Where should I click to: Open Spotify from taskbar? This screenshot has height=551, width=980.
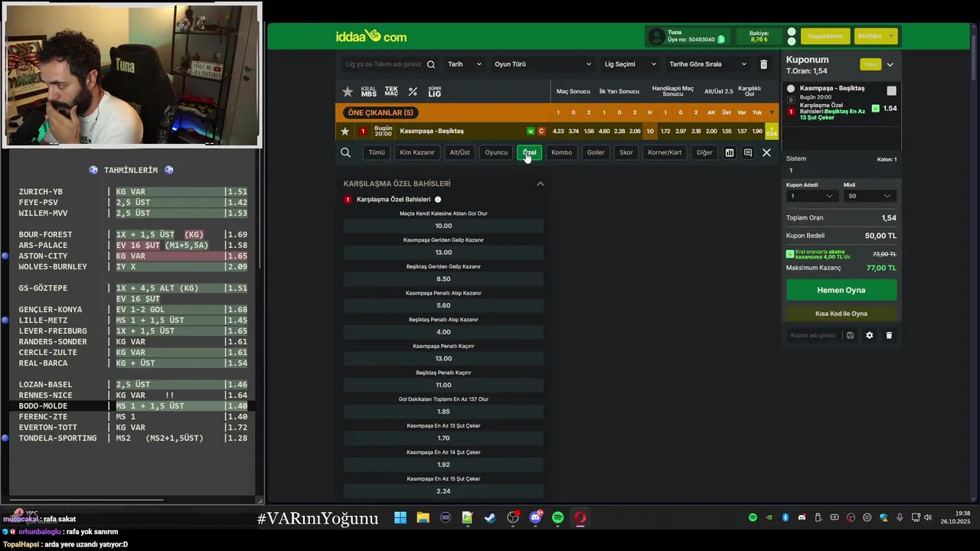(x=557, y=518)
